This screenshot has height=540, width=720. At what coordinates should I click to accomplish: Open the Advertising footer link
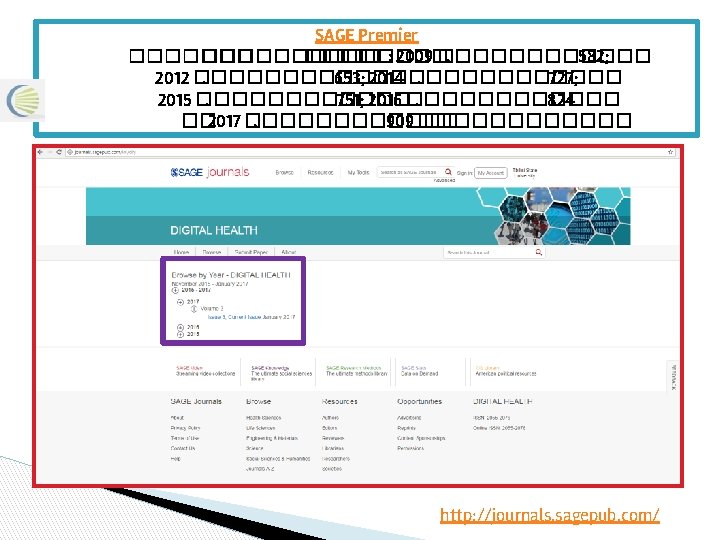pos(409,418)
